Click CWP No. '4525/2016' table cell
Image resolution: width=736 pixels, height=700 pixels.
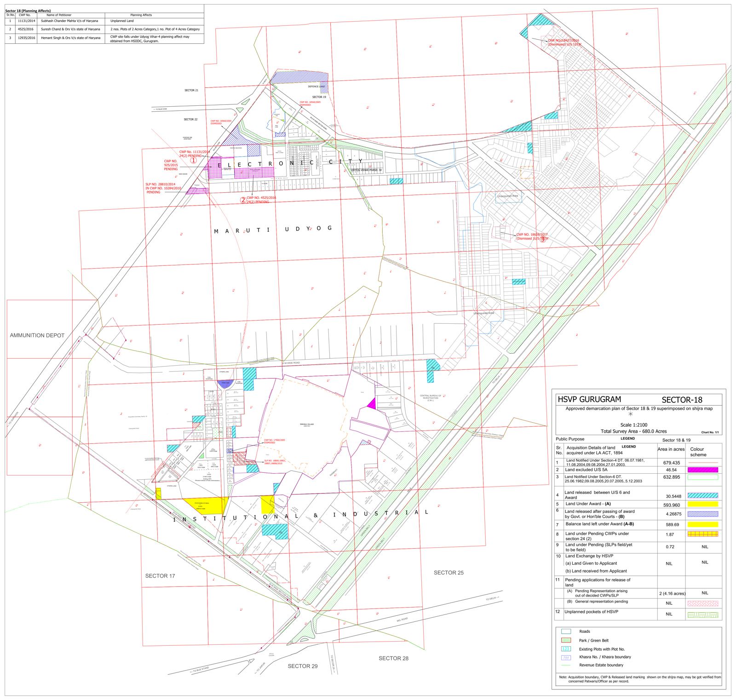(26, 29)
